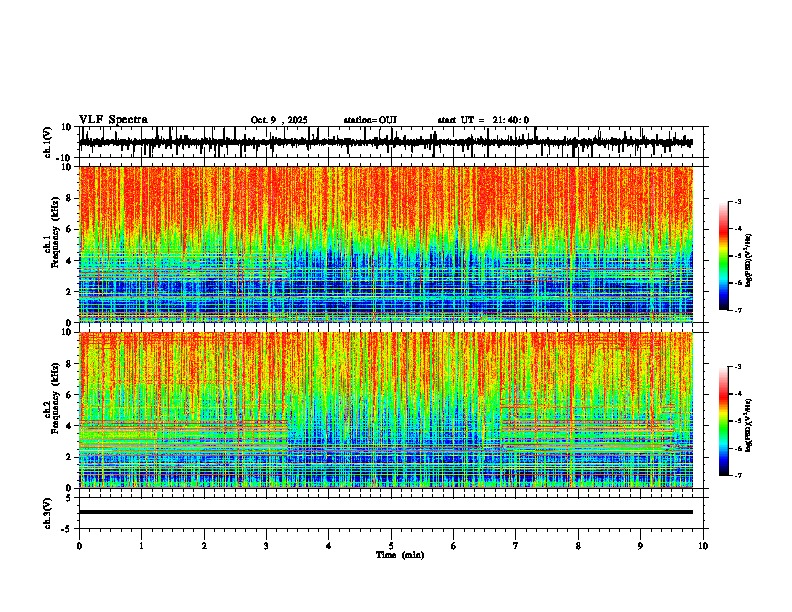Click the time axis tick label "7"
This screenshot has height=612, width=792.
pos(516,546)
